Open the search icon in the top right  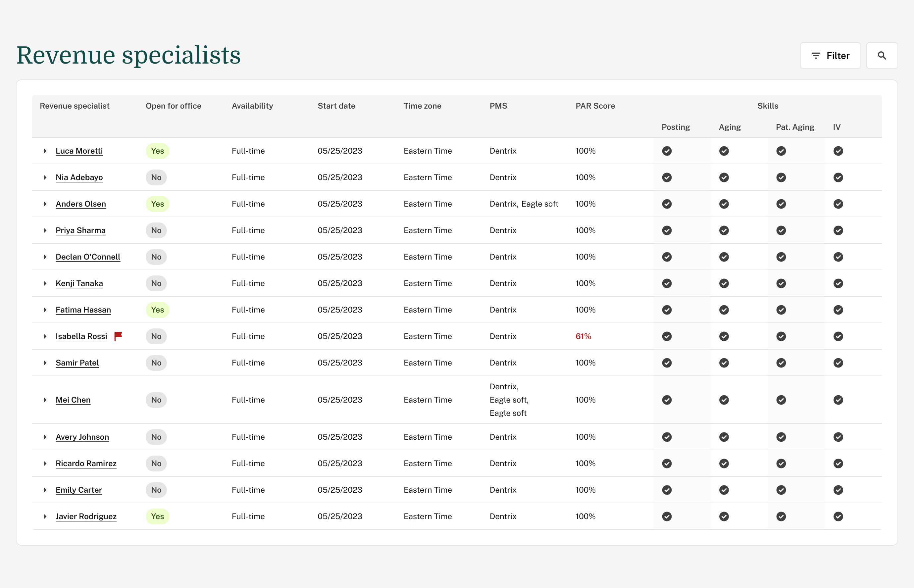point(882,55)
